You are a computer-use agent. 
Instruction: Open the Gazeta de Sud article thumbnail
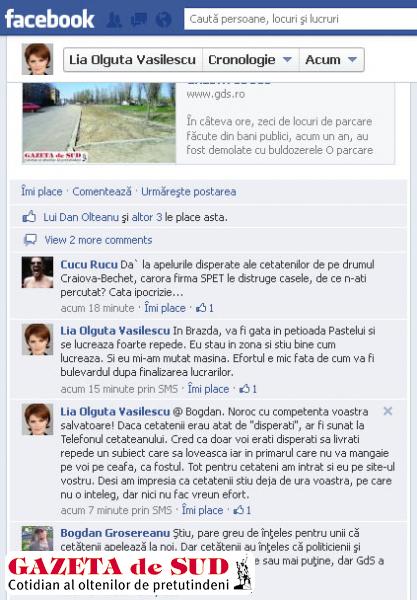tap(99, 123)
